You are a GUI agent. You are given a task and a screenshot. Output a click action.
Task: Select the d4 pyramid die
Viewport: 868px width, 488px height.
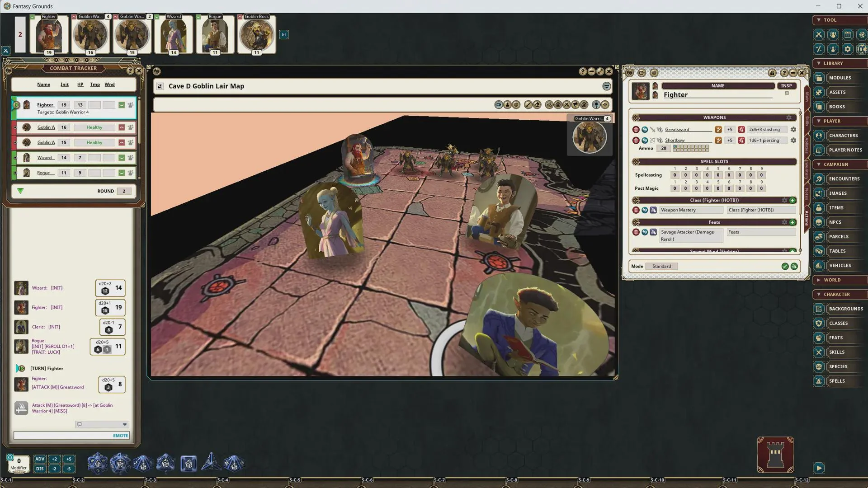(x=211, y=462)
